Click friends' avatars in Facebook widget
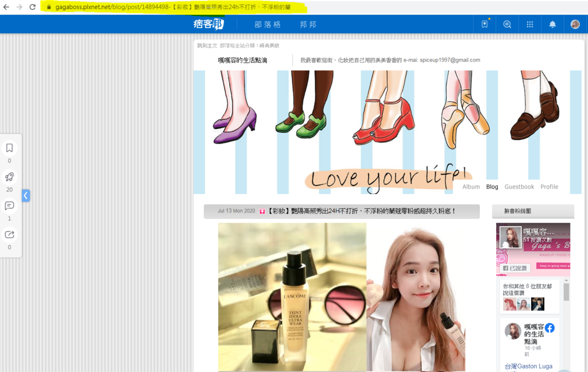Image resolution: width=588 pixels, height=372 pixels. 524,304
